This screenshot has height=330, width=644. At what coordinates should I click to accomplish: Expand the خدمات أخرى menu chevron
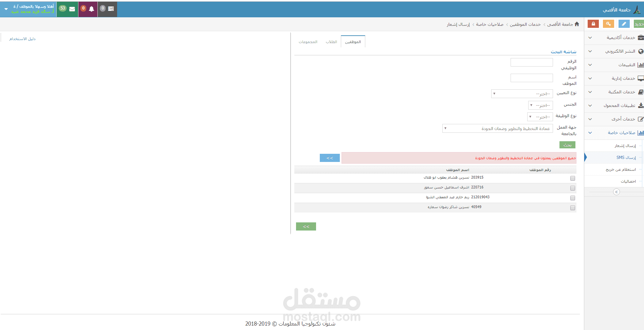pos(590,119)
